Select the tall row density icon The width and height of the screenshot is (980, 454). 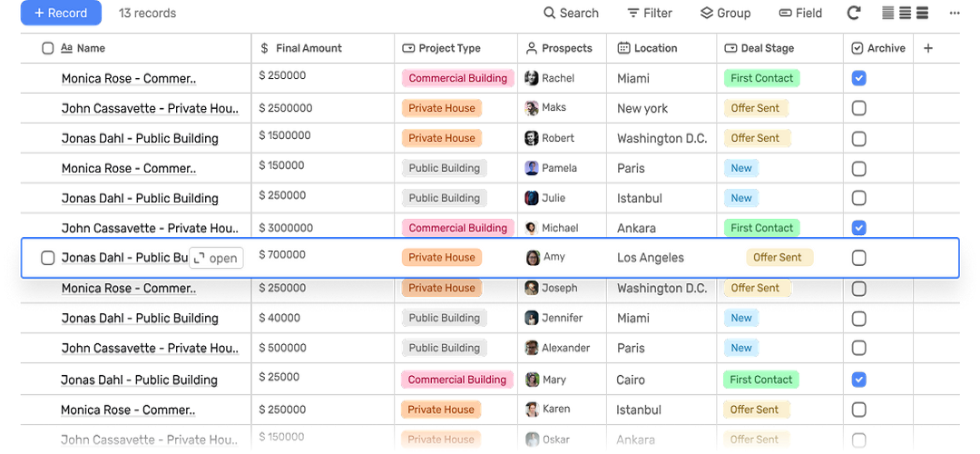[x=922, y=14]
